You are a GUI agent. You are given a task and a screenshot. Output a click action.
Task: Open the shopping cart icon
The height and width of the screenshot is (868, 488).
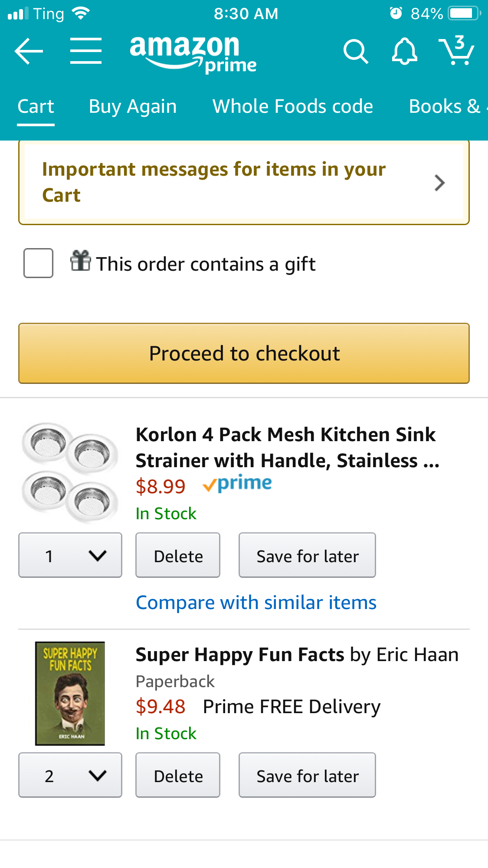click(x=457, y=51)
